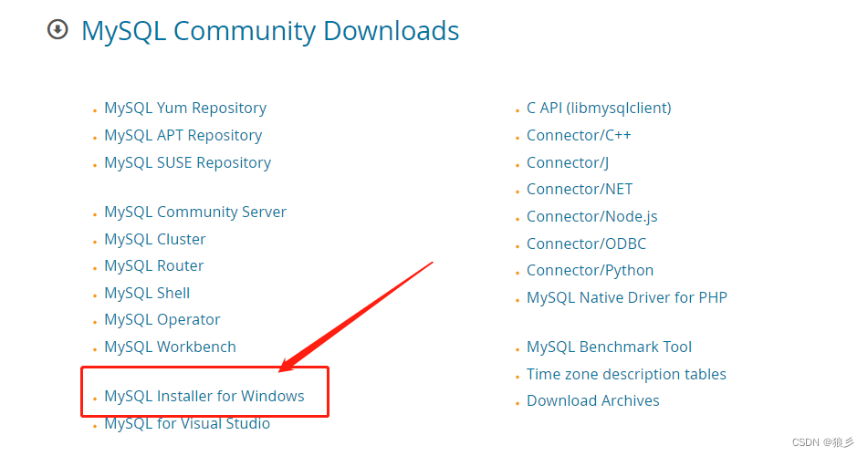Open MySQL Native Driver for PHP link
Screen dimensions: 868x456
click(627, 297)
